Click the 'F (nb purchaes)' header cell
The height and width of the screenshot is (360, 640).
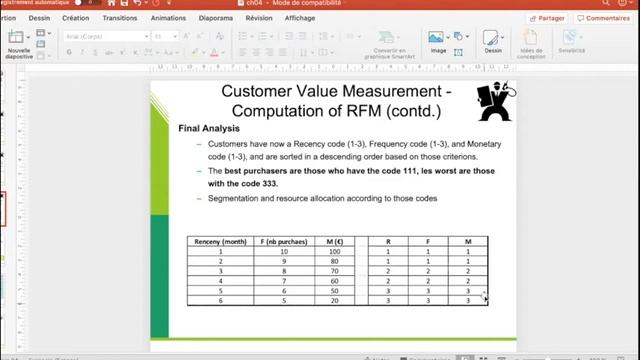point(284,241)
